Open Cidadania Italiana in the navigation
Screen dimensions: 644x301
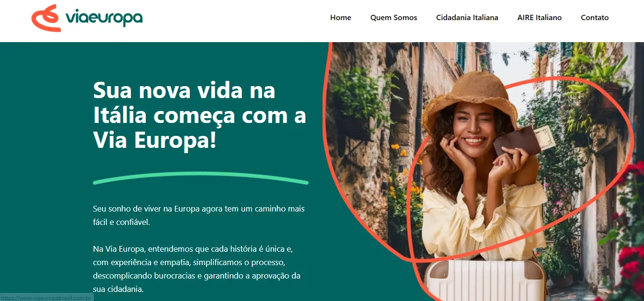(x=467, y=18)
